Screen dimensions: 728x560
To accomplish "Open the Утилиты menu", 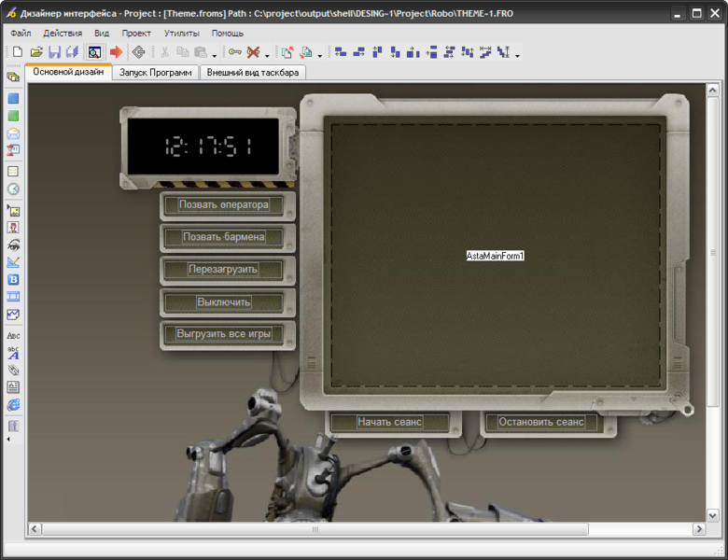I will (x=182, y=33).
